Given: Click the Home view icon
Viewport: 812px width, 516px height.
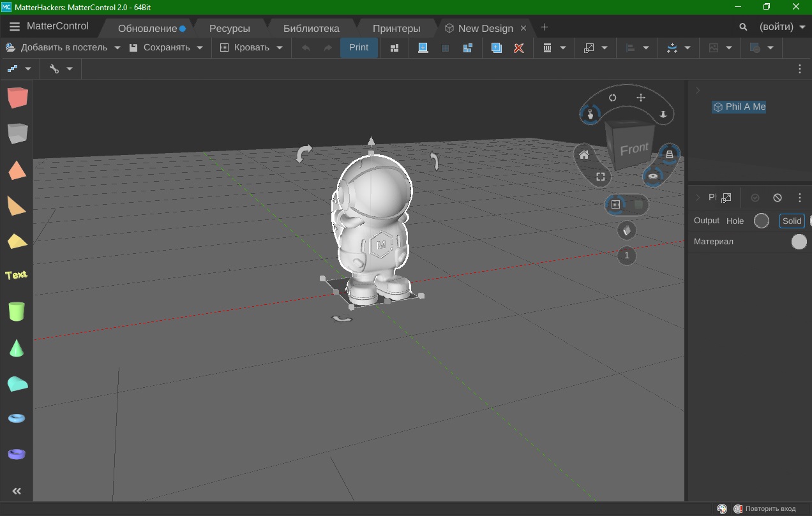Looking at the screenshot, I should 584,154.
